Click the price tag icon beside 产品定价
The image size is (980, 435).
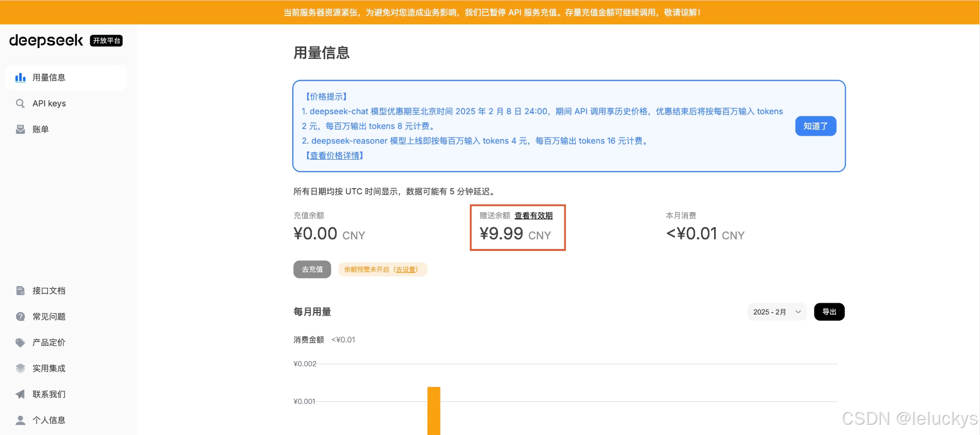pos(20,342)
